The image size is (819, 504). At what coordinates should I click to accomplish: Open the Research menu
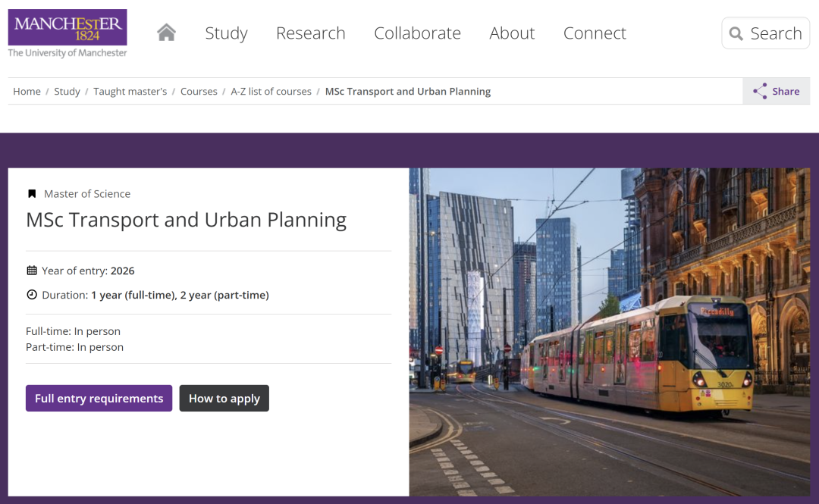[x=310, y=33]
